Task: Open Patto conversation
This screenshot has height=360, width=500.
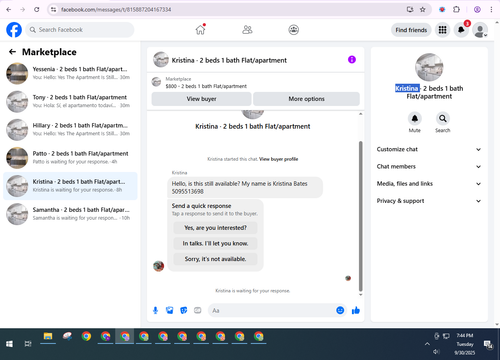Action: pyautogui.click(x=70, y=158)
